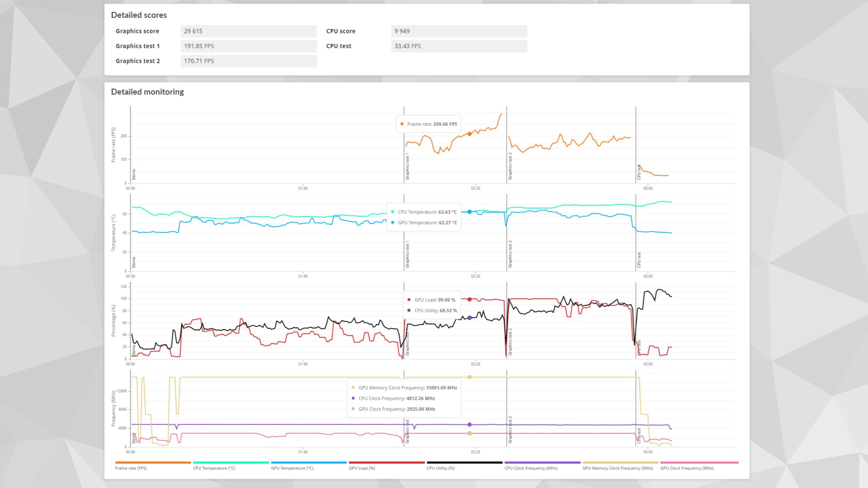Viewport: 868px width, 488px height.
Task: Click the red GPU Load legend bar
Action: coord(387,462)
